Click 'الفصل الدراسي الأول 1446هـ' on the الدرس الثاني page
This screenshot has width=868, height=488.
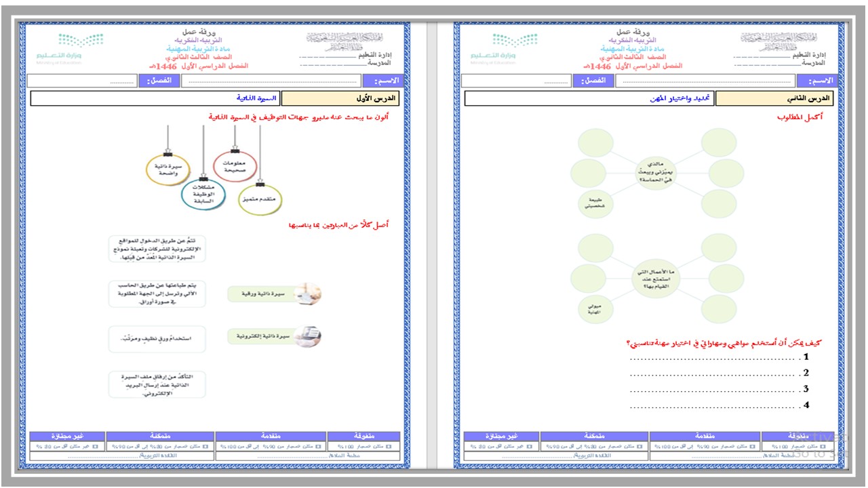(x=633, y=66)
